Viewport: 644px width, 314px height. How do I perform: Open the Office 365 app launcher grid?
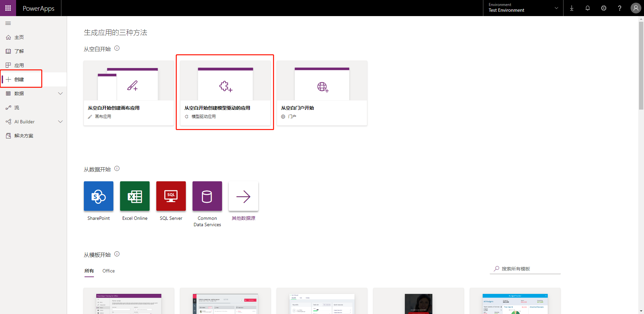click(x=8, y=8)
